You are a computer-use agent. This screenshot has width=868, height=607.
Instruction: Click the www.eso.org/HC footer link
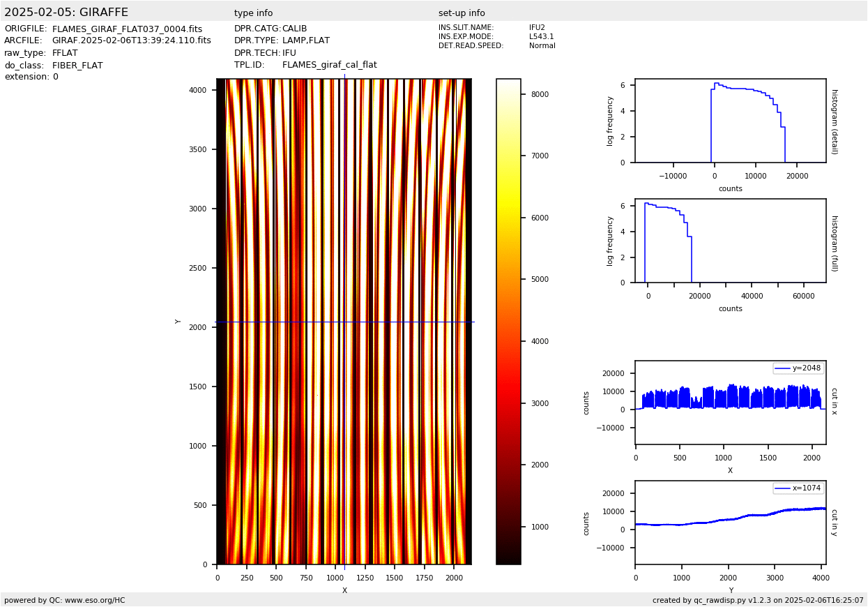pos(95,600)
